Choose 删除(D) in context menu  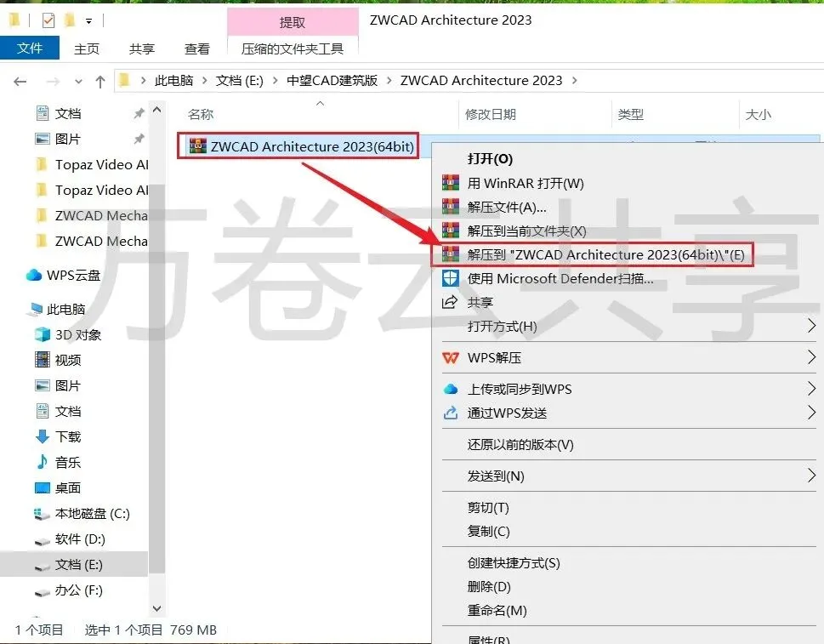click(x=489, y=587)
